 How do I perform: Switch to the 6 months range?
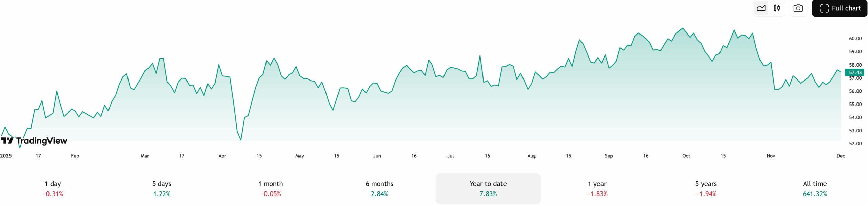[379, 189]
